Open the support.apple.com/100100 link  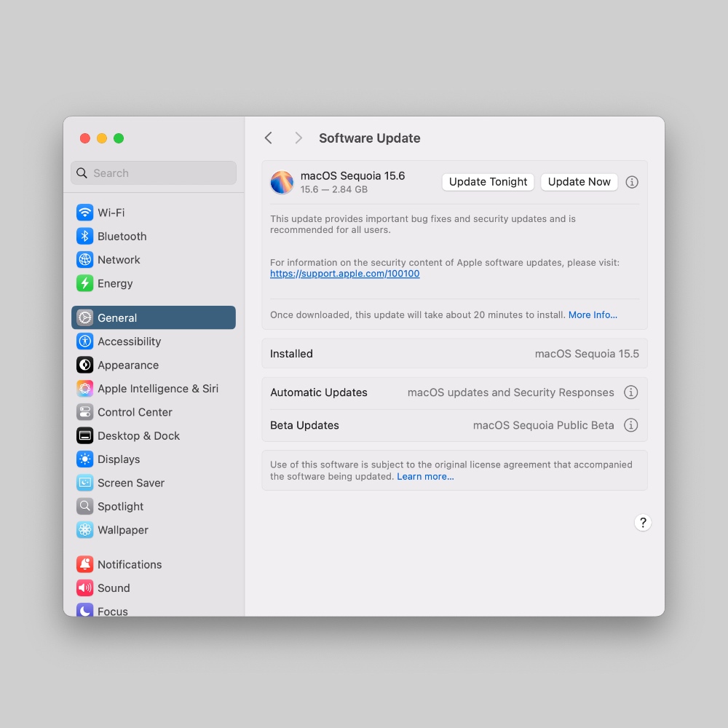point(344,274)
